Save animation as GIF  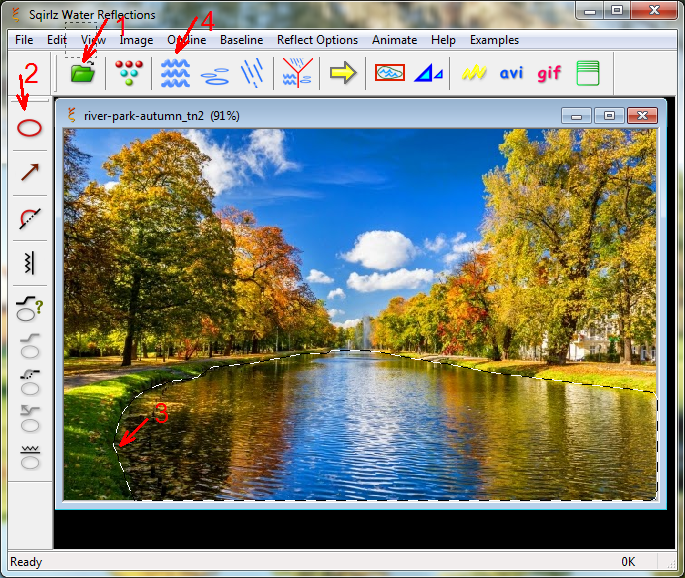pyautogui.click(x=549, y=73)
